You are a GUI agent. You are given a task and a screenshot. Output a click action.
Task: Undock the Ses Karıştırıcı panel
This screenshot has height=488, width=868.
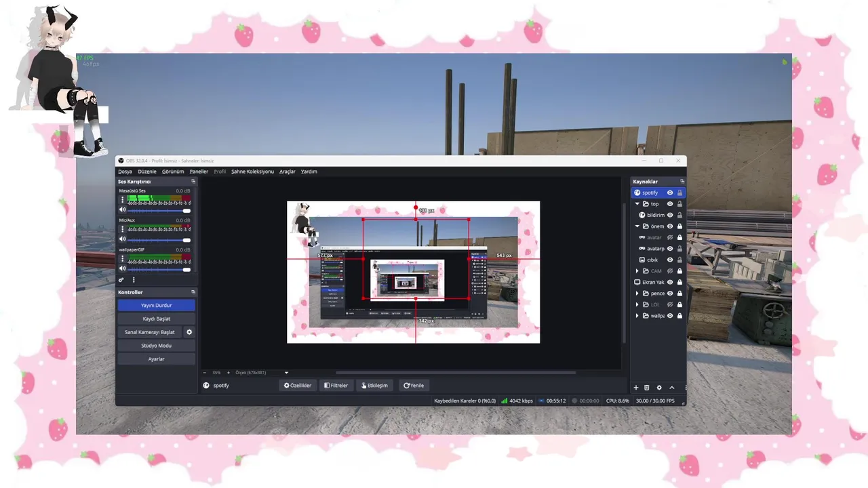click(x=193, y=182)
